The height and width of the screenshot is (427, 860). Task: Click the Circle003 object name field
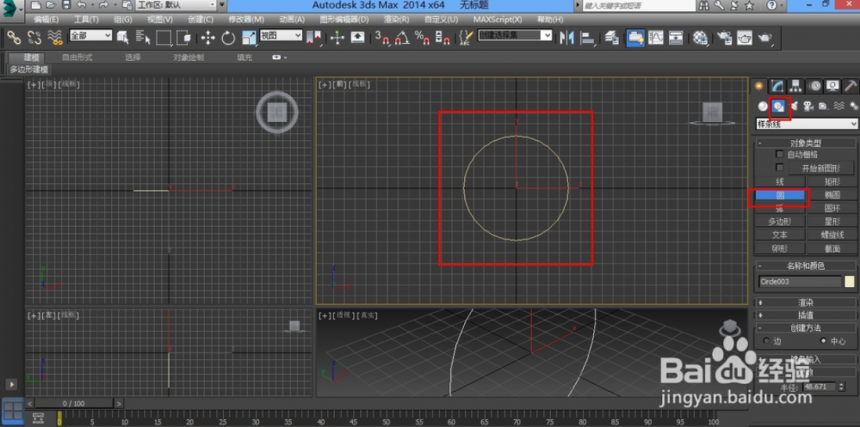(x=800, y=282)
